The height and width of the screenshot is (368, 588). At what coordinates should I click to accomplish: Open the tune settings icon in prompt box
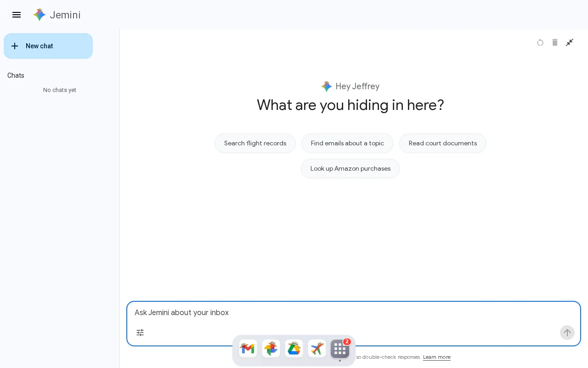[x=140, y=333]
